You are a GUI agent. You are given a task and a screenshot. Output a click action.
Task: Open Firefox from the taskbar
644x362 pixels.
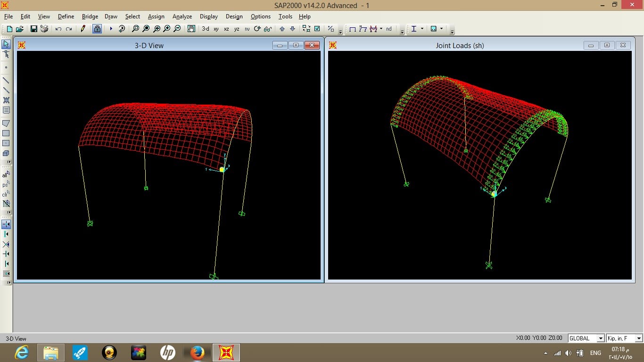tap(198, 353)
